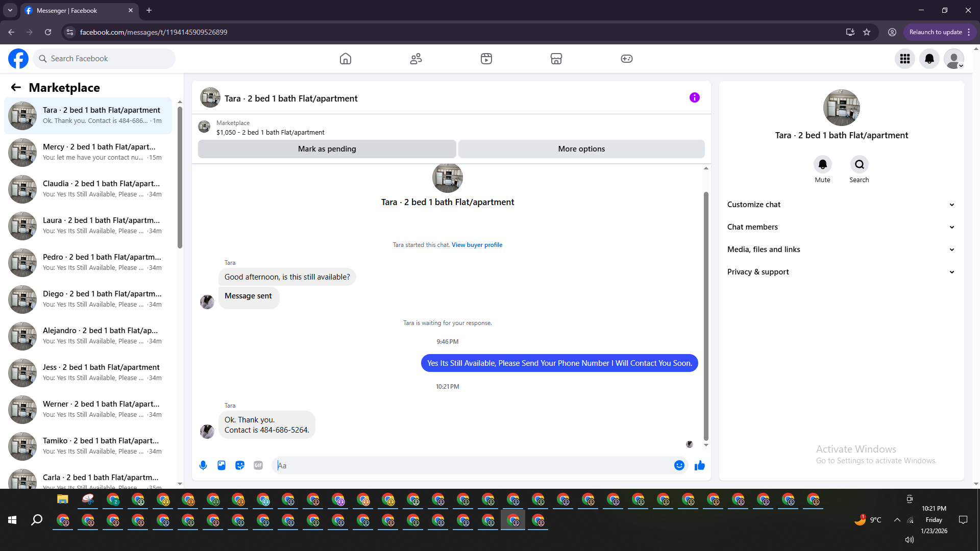This screenshot has width=980, height=551.
Task: Click the message input field
Action: pos(475,465)
